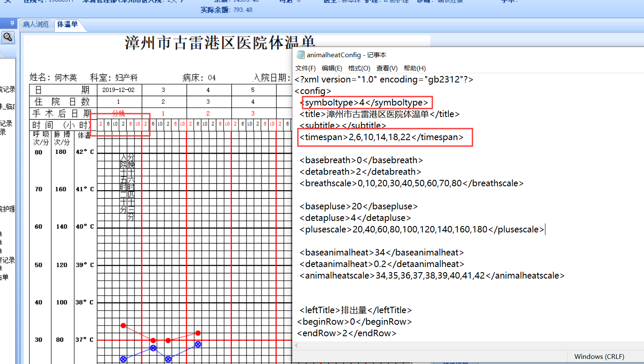644x364 pixels.
Task: Click the Notepad horizontal scrollbar left arrow
Action: (297, 345)
